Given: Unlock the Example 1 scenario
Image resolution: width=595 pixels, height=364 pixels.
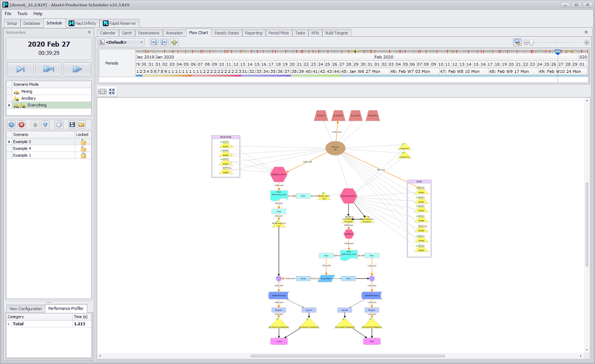Looking at the screenshot, I should (x=83, y=156).
